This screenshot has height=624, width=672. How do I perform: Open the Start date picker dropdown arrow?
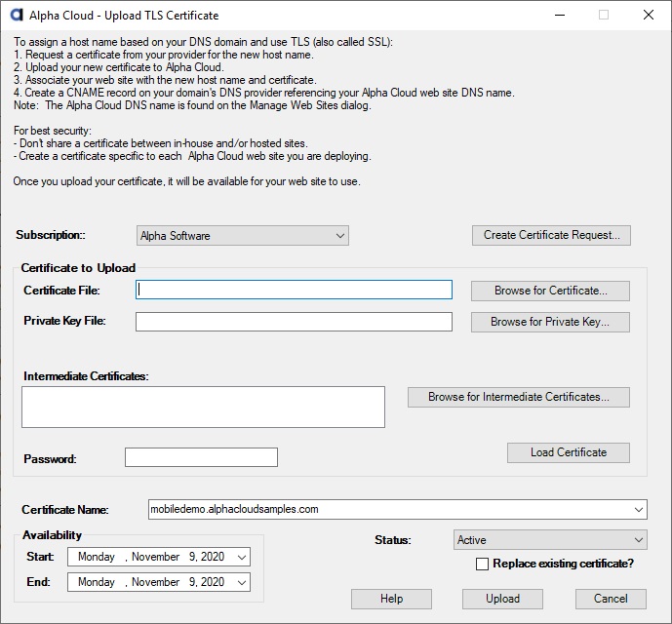pos(242,557)
